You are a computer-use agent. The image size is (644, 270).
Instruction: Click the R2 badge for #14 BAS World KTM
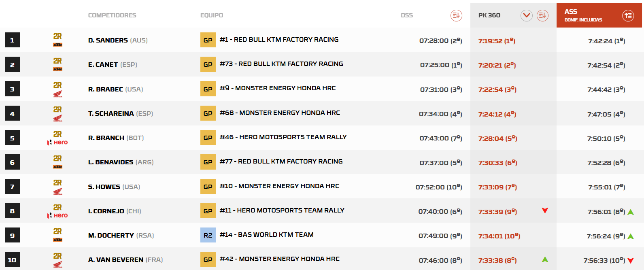pos(208,235)
